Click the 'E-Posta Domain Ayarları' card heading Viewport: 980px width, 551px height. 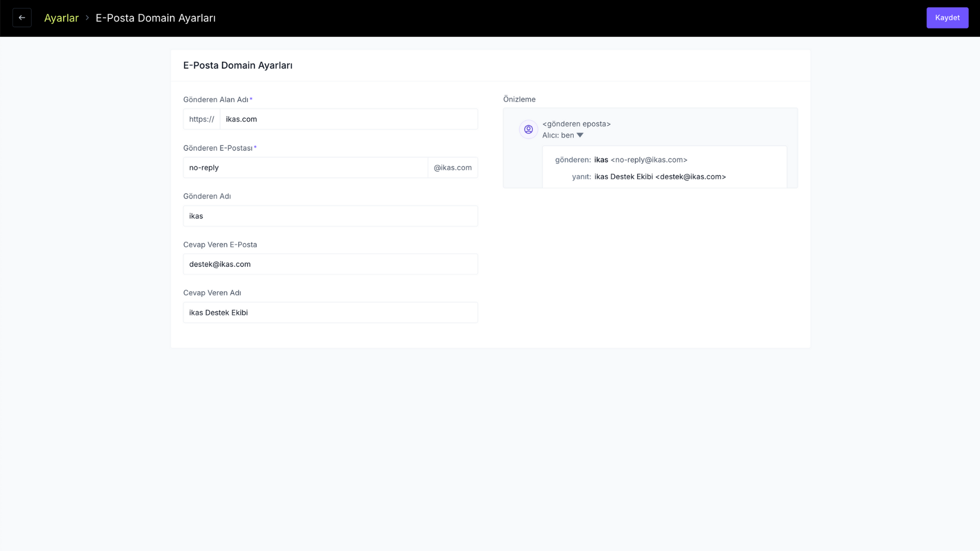pos(238,65)
